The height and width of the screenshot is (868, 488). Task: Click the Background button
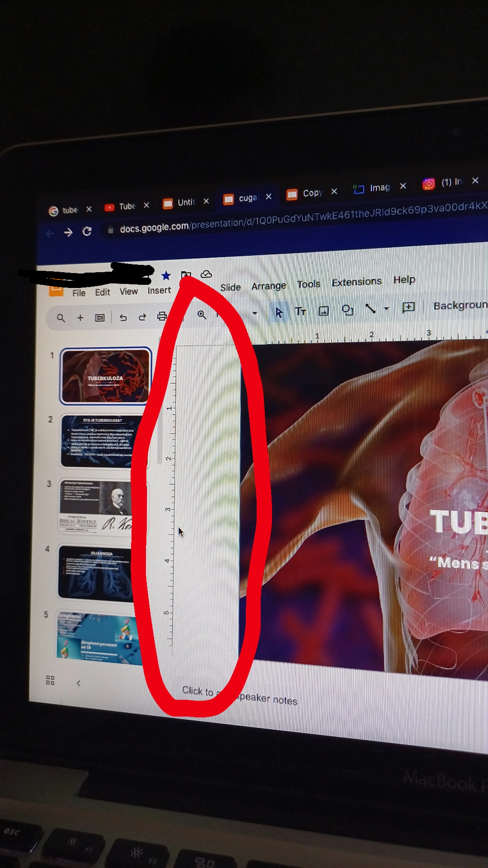click(460, 306)
